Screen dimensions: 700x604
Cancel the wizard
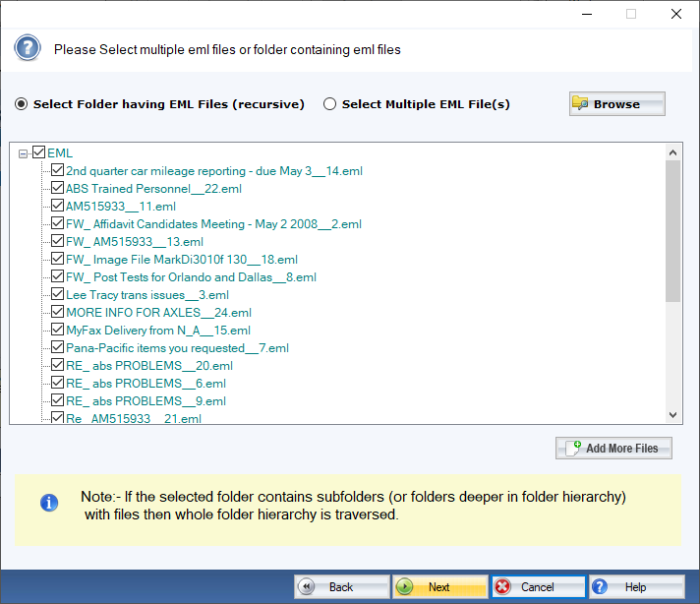(539, 586)
